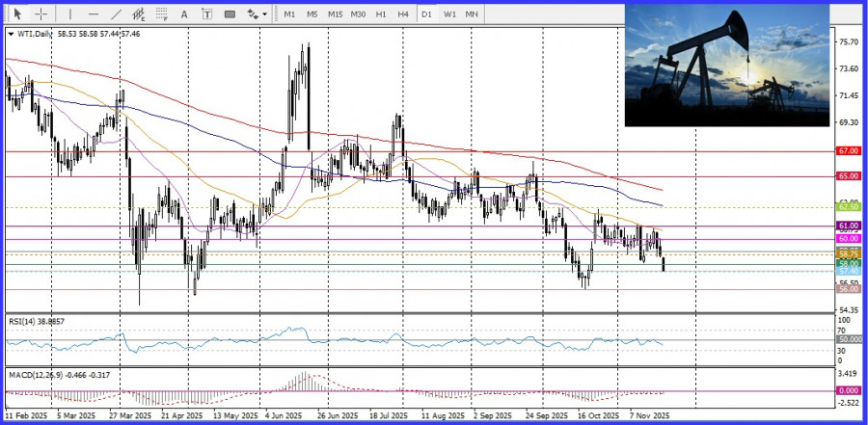868x425 pixels.
Task: Click the H1 timeframe button
Action: coord(381,14)
